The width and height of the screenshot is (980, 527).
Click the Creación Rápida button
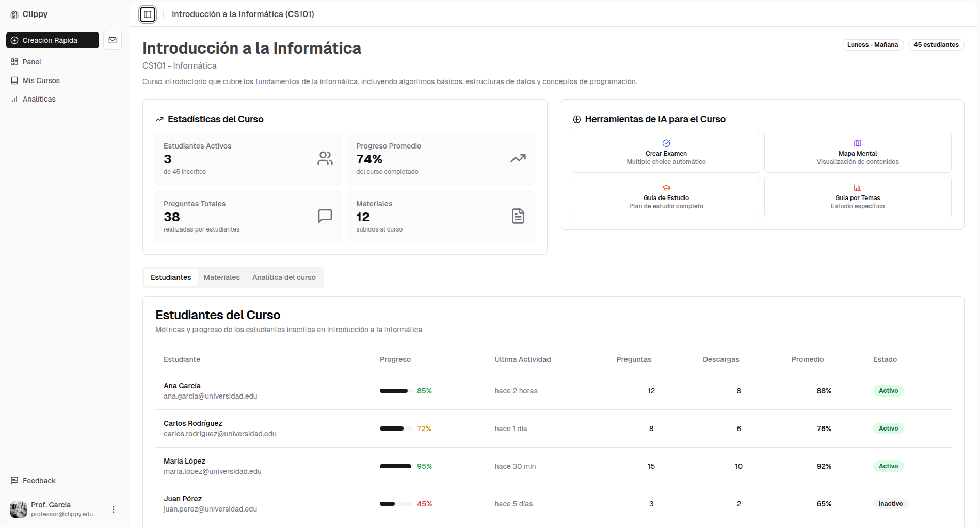tap(52, 40)
